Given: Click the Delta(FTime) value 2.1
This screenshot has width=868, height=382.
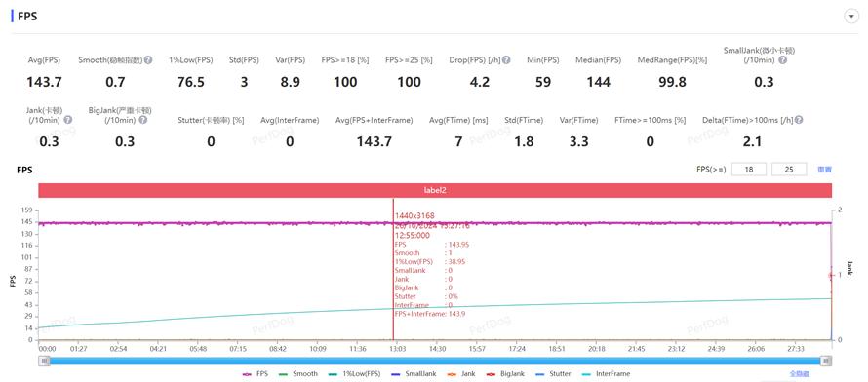Looking at the screenshot, I should tap(752, 142).
